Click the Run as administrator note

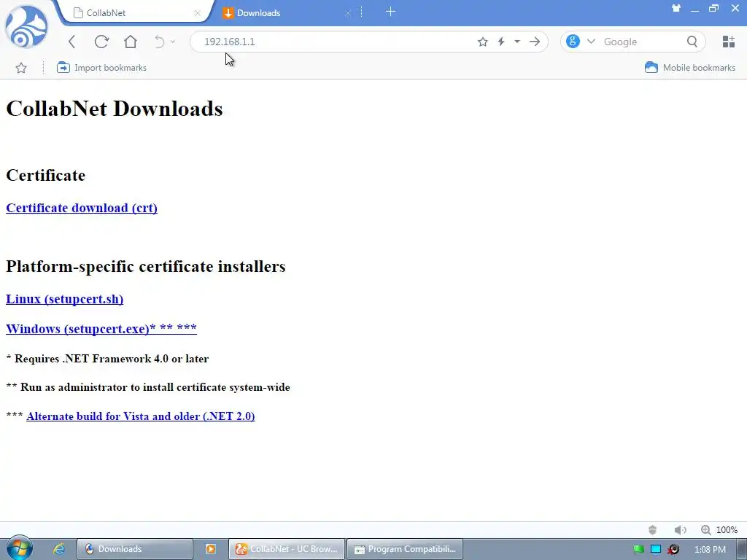pyautogui.click(x=147, y=387)
